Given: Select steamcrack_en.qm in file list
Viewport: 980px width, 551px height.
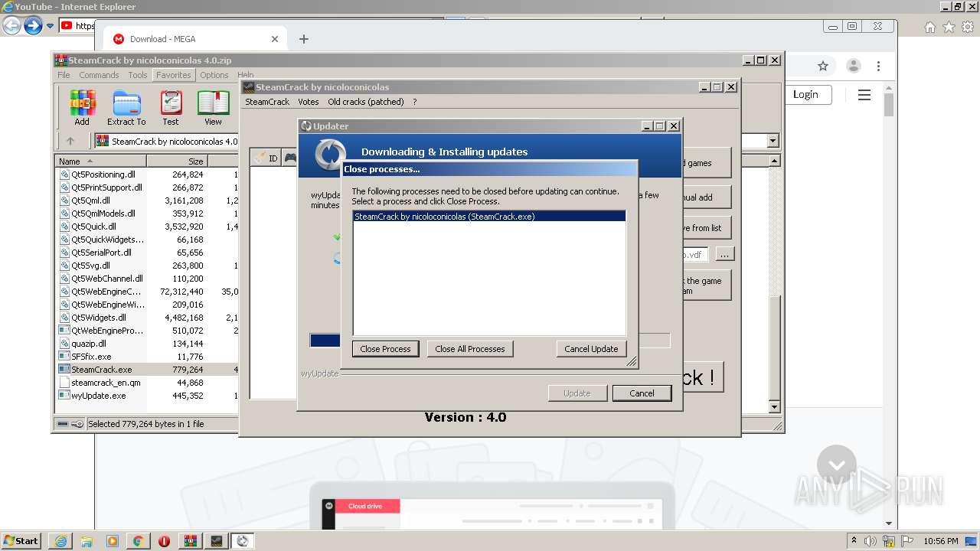Looking at the screenshot, I should coord(106,383).
